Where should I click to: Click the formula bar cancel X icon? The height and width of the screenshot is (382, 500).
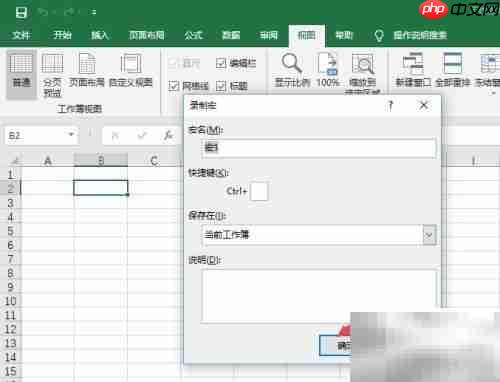115,135
